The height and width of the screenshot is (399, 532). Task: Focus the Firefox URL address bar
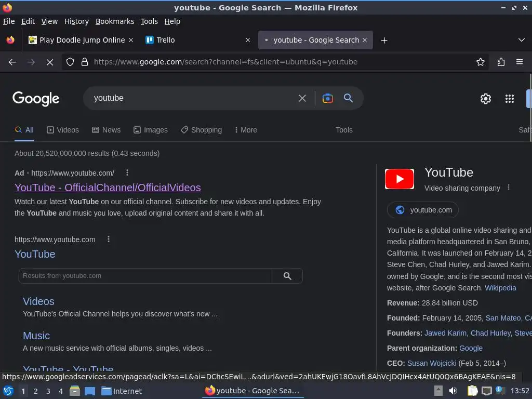pyautogui.click(x=275, y=62)
